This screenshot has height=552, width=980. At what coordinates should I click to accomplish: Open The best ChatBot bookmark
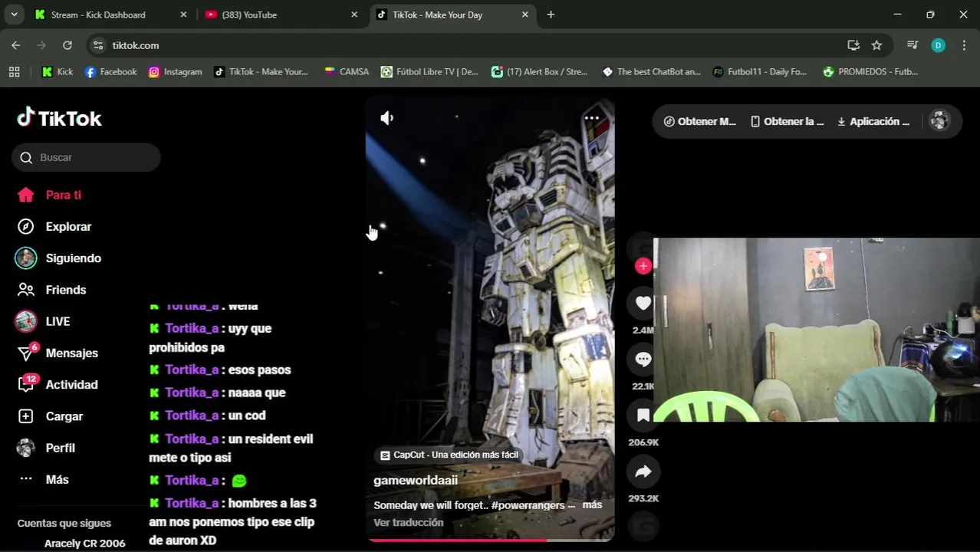(651, 71)
